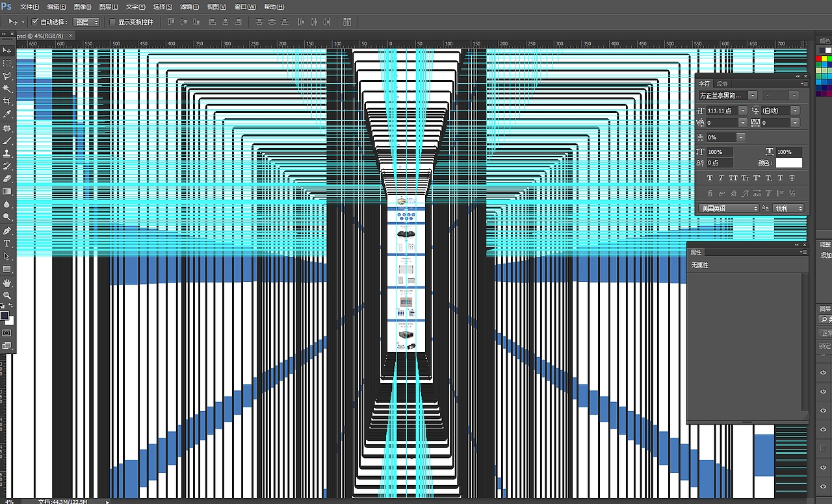Image resolution: width=832 pixels, height=504 pixels.
Task: Pick the Brush tool
Action: pyautogui.click(x=7, y=140)
